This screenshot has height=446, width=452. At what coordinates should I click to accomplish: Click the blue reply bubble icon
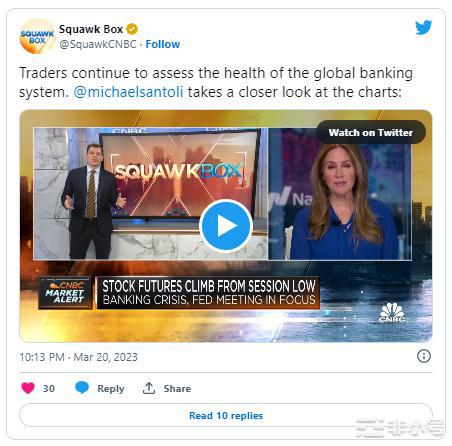[82, 388]
